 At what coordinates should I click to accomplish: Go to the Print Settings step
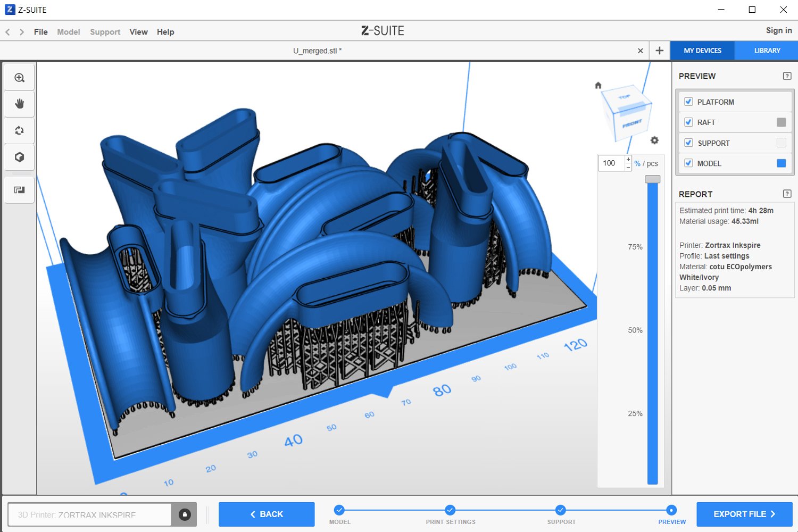(450, 510)
